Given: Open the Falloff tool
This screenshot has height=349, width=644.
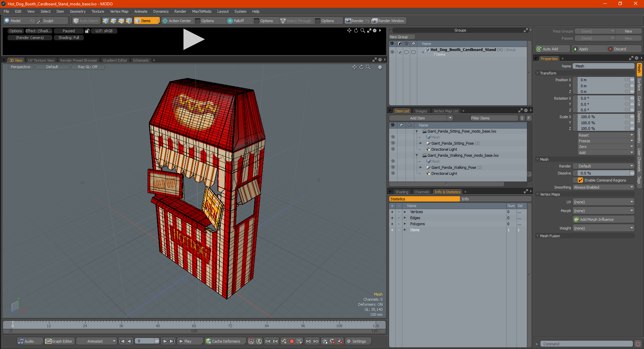Looking at the screenshot, I should [236, 21].
